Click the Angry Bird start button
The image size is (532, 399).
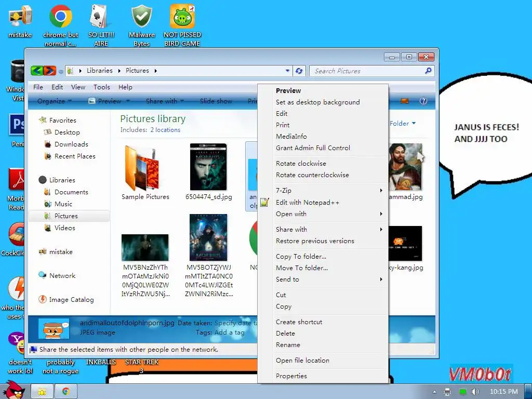pyautogui.click(x=13, y=390)
